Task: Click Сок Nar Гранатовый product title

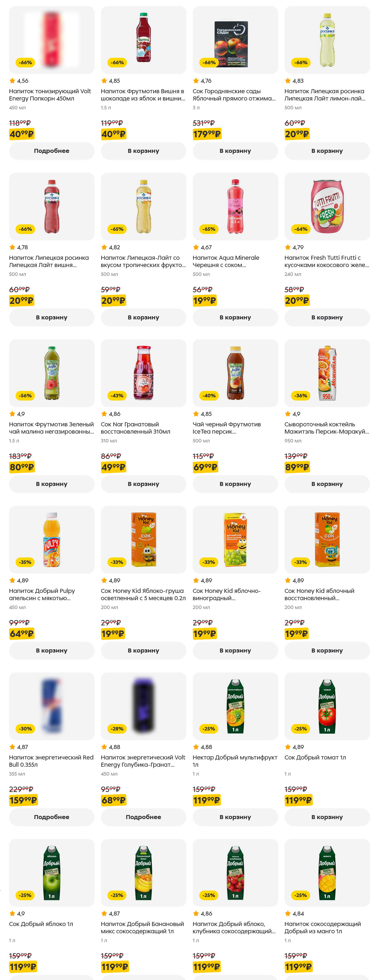Action: (135, 428)
